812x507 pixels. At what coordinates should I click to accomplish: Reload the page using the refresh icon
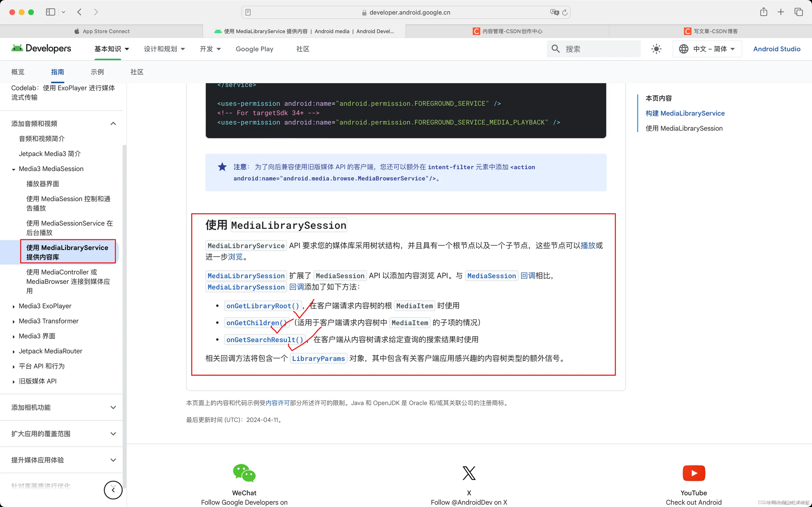click(565, 12)
